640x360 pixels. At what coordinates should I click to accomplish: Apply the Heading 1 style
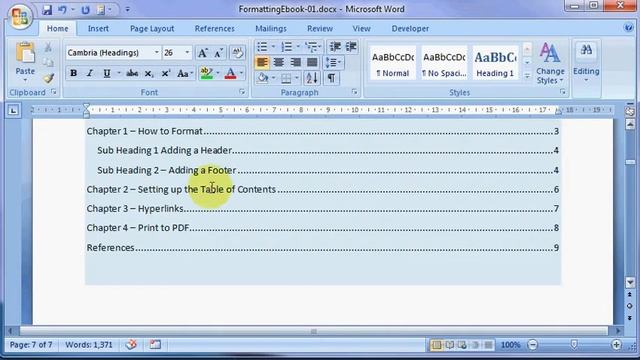pyautogui.click(x=495, y=63)
